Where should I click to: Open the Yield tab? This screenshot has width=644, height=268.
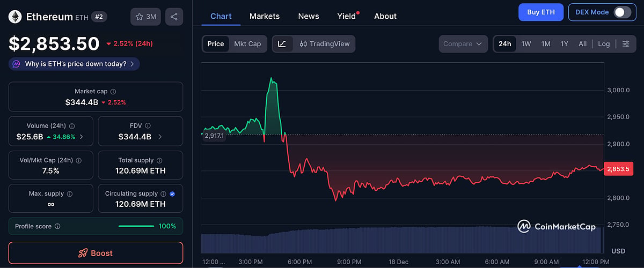pos(347,16)
